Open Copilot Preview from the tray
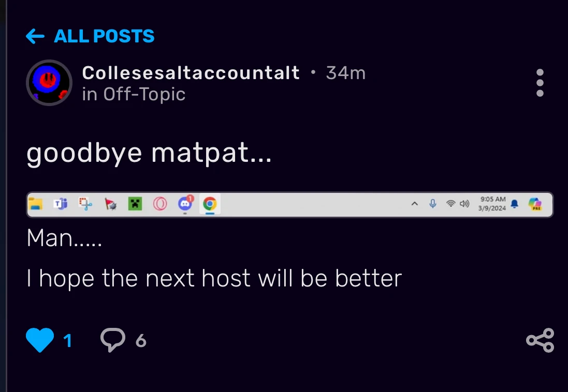Image resolution: width=568 pixels, height=392 pixels. (536, 204)
